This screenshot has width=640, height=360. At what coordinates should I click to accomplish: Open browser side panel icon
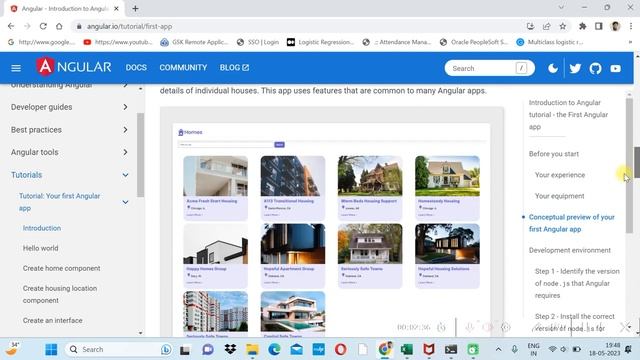click(598, 26)
